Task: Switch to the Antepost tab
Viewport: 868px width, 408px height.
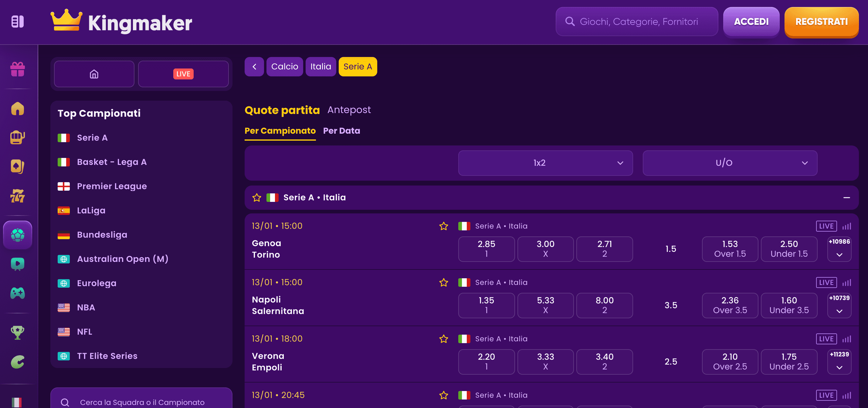Action: pyautogui.click(x=349, y=109)
